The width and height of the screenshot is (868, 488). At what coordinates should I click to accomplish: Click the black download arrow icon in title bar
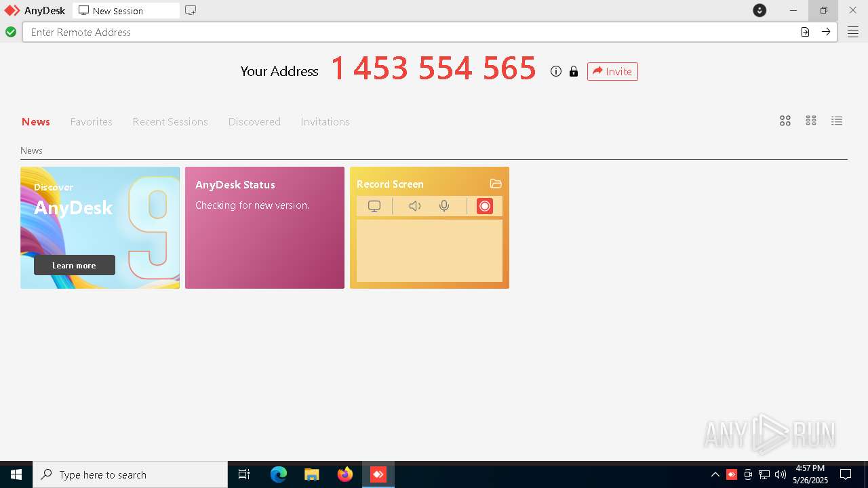(x=759, y=10)
